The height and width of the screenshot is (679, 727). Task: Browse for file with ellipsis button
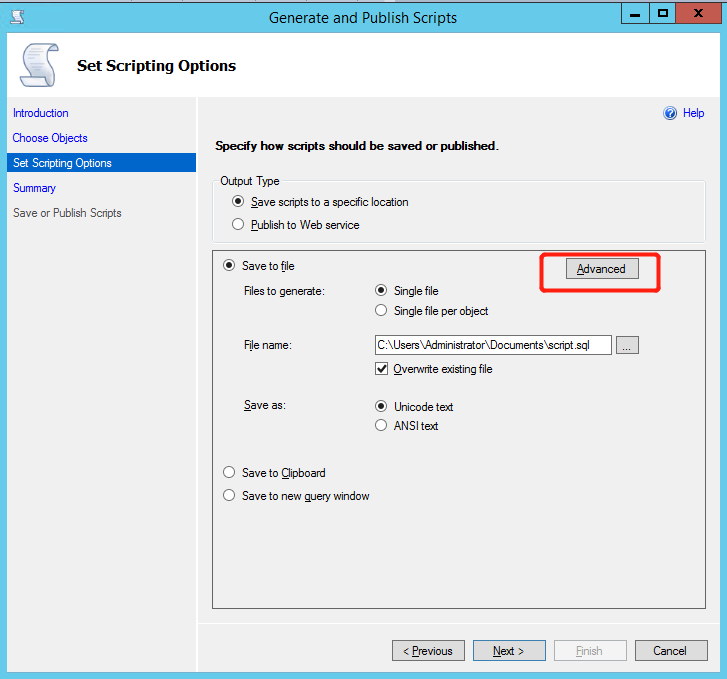[627, 345]
